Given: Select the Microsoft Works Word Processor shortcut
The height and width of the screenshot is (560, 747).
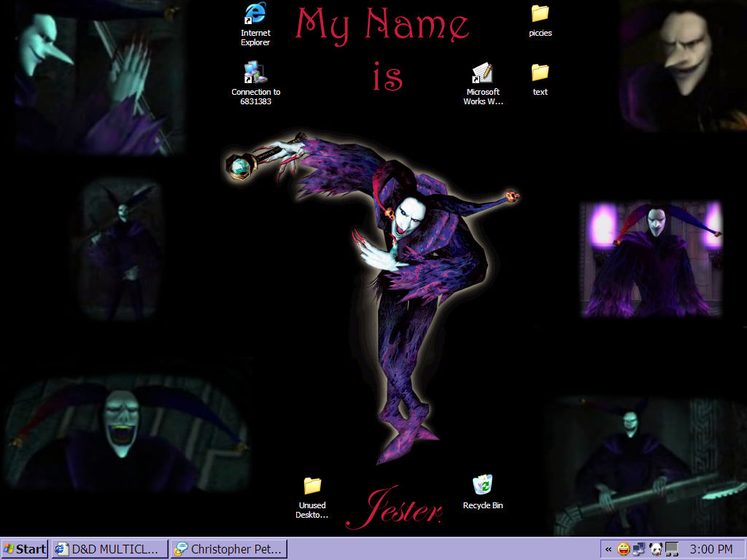Looking at the screenshot, I should tap(483, 83).
